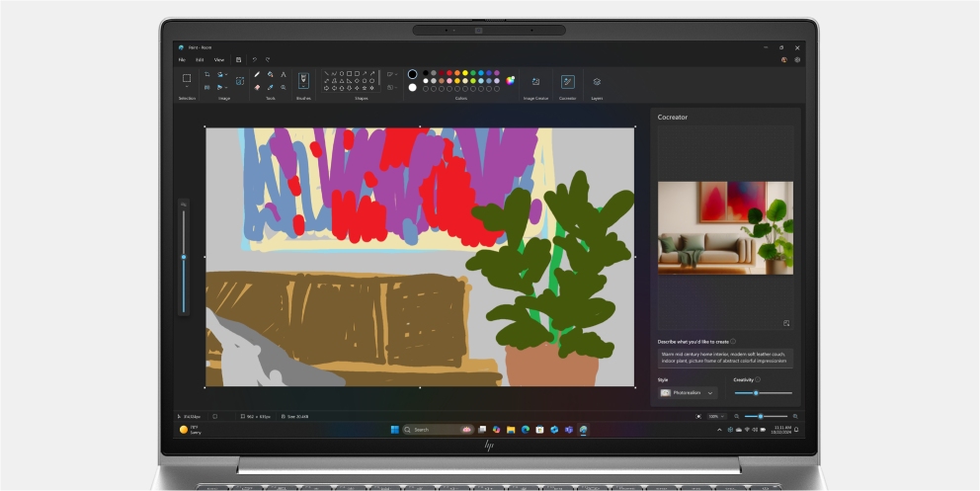
Task: Open the Layers panel
Action: [597, 82]
